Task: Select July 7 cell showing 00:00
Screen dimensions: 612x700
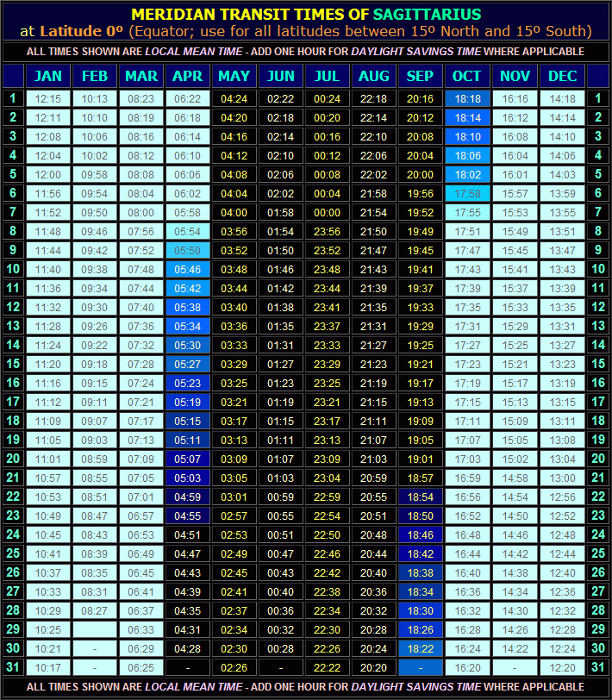Action: (328, 212)
